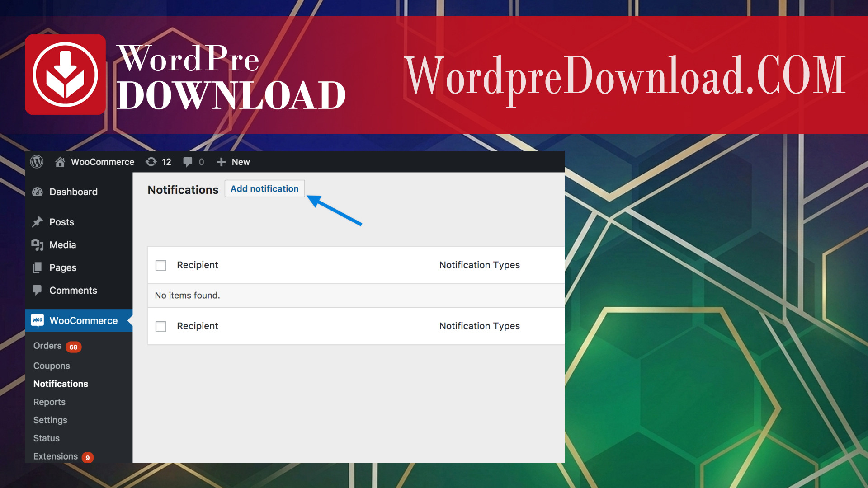Screen dimensions: 868x488
Task: Click the WordPress logo in admin bar
Action: pyautogui.click(x=37, y=162)
